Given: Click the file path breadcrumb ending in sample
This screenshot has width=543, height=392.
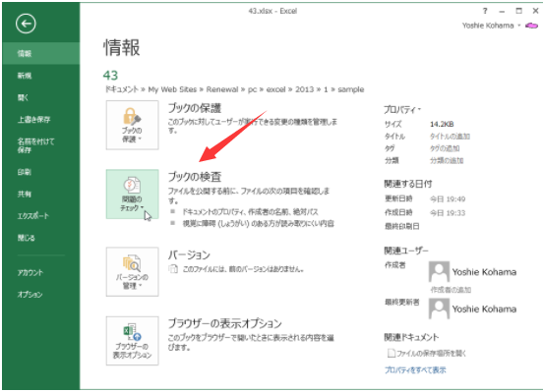Looking at the screenshot, I should 234,89.
